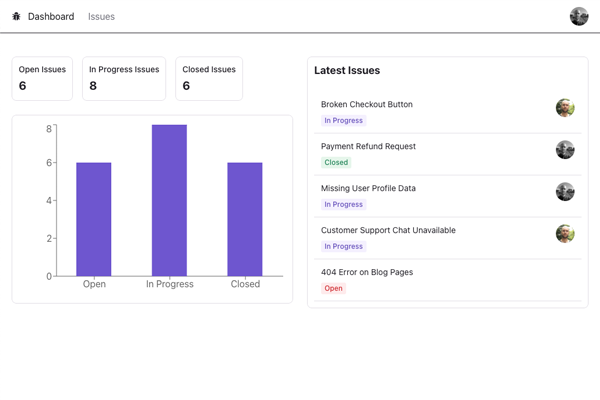600x400 pixels.
Task: Click the red Open status badge
Action: pyautogui.click(x=333, y=289)
